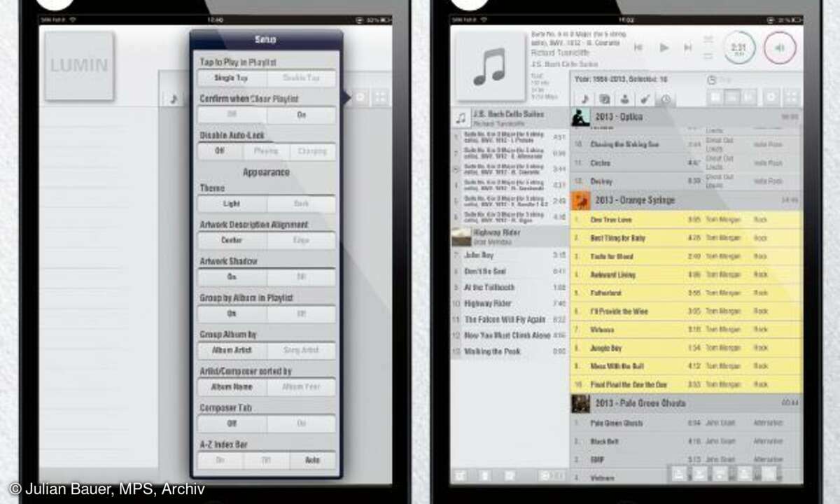Open the guitar genre browse tab
The width and height of the screenshot is (840, 504).
(x=645, y=99)
